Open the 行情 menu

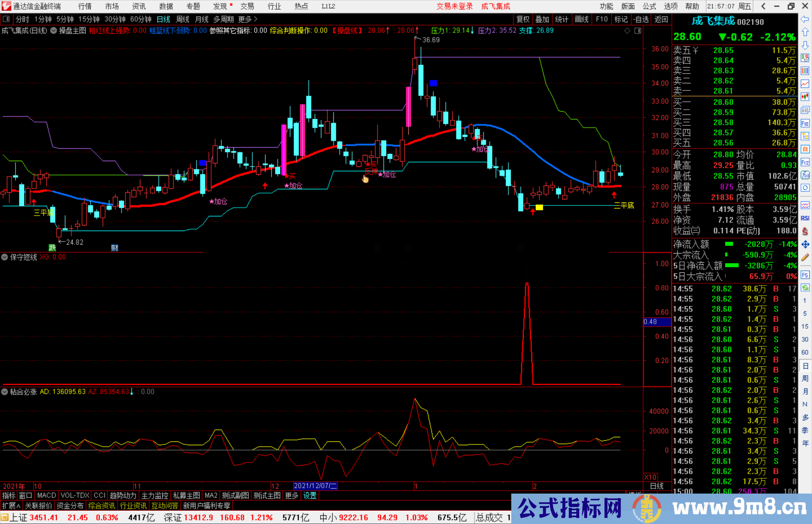pyautogui.click(x=85, y=6)
